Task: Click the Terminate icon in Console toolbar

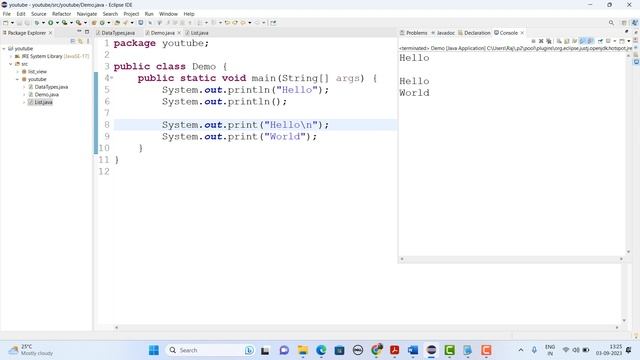Action: click(x=533, y=41)
